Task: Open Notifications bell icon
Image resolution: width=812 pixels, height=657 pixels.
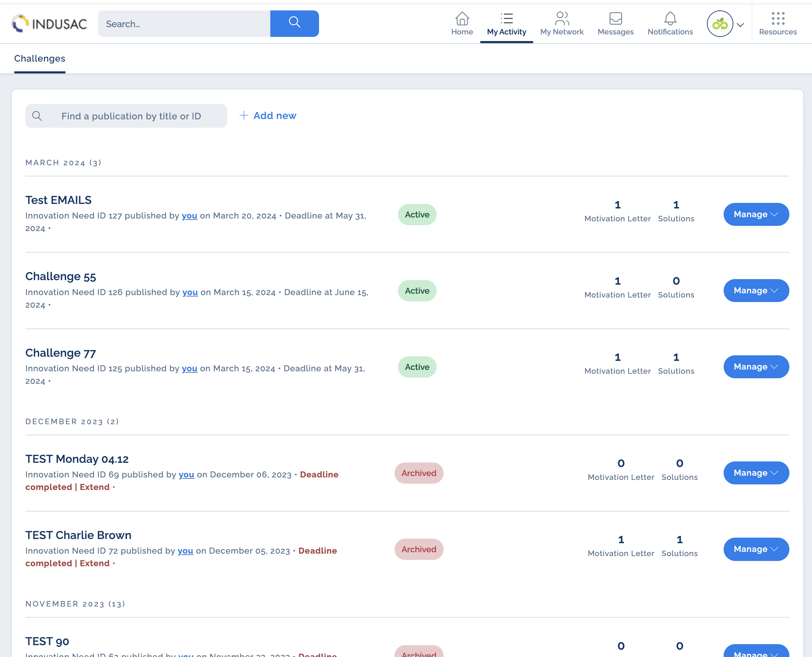Action: click(670, 18)
